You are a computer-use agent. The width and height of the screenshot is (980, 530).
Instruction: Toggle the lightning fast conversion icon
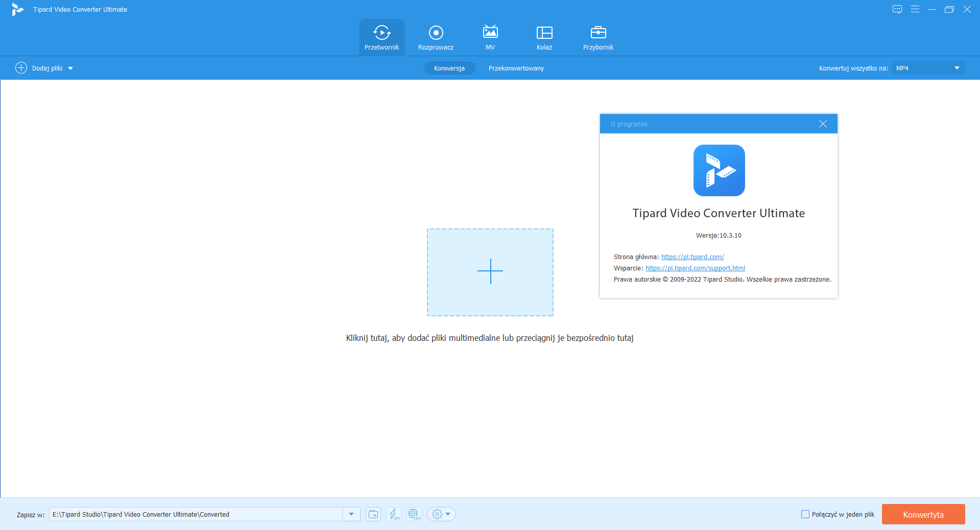coord(394,514)
